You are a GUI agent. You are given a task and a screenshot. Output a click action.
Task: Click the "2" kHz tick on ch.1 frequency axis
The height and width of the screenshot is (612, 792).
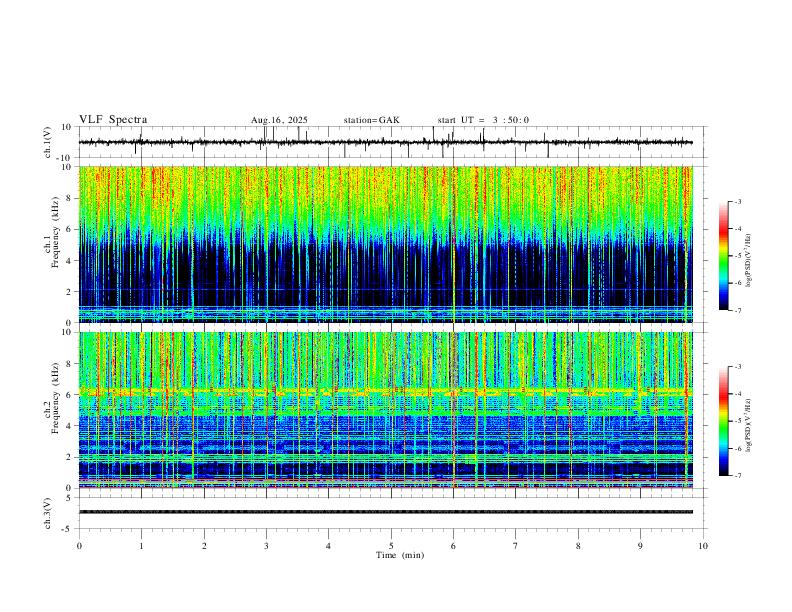tap(70, 292)
